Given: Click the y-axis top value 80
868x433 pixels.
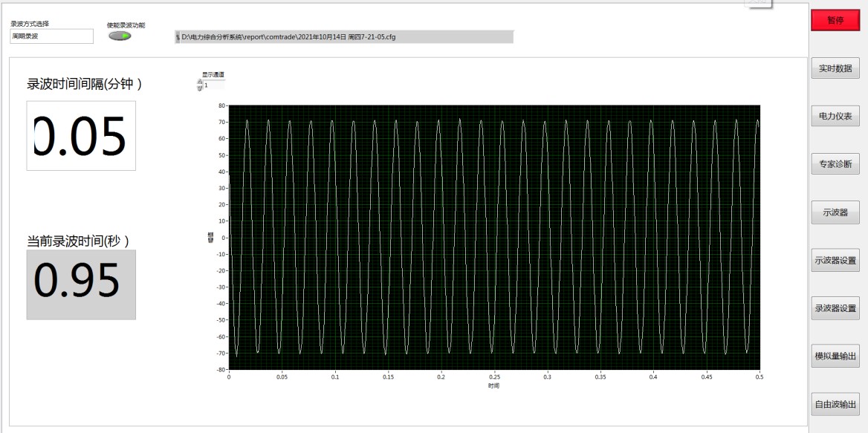Looking at the screenshot, I should click(222, 105).
